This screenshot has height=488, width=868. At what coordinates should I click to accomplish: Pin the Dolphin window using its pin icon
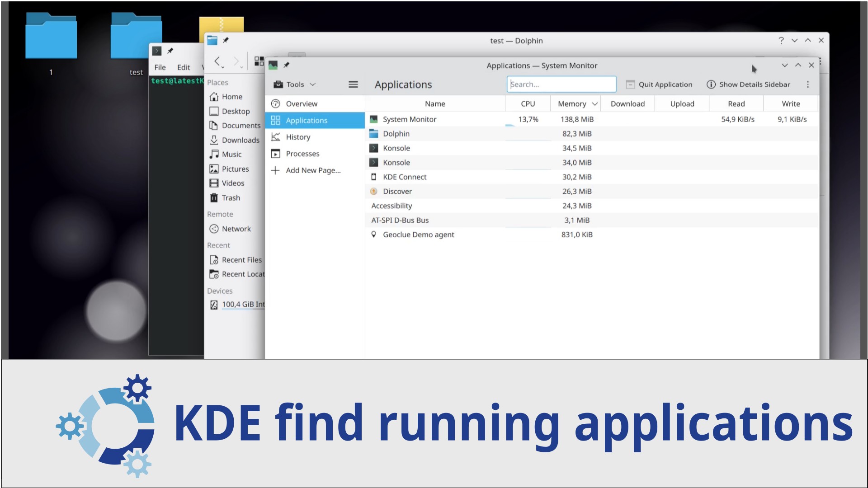click(226, 41)
